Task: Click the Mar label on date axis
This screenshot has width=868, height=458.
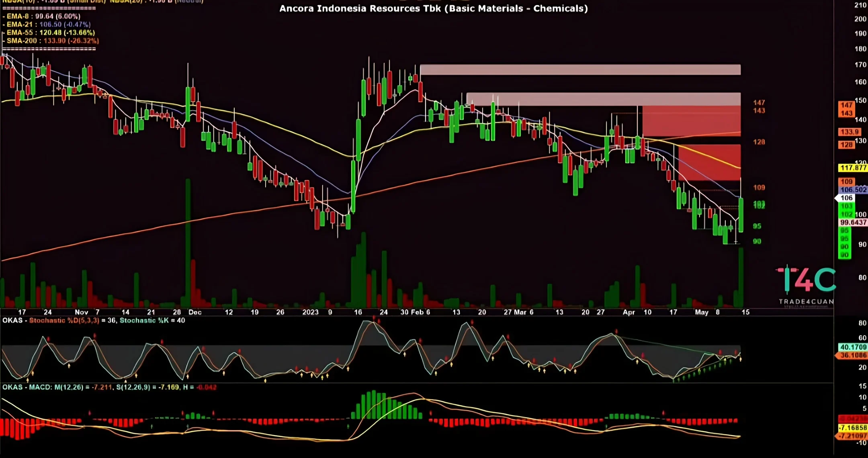Action: 520,312
